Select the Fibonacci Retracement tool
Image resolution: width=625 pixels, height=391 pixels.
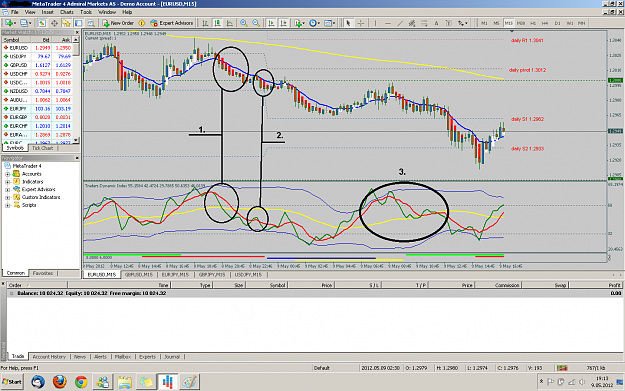pyautogui.click(x=424, y=23)
